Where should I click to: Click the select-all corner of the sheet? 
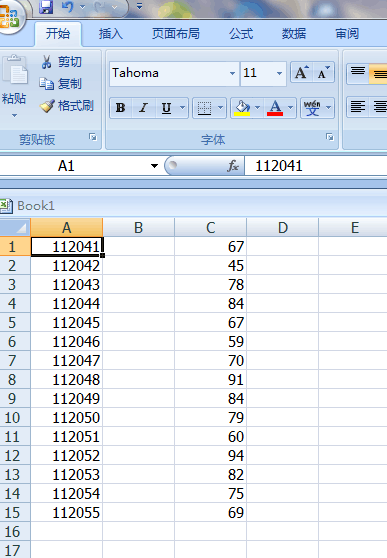pyautogui.click(x=15, y=227)
